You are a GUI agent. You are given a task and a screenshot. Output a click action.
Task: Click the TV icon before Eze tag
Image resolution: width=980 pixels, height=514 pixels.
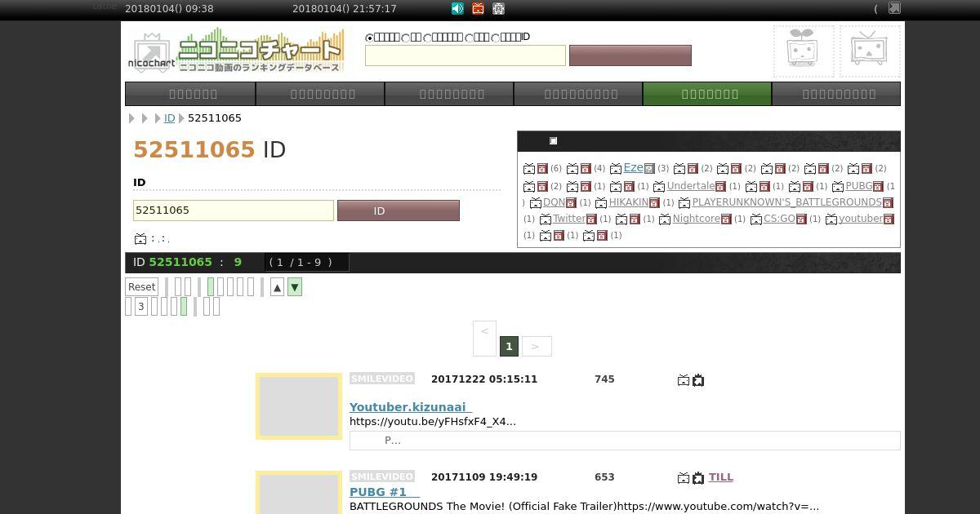tap(616, 169)
